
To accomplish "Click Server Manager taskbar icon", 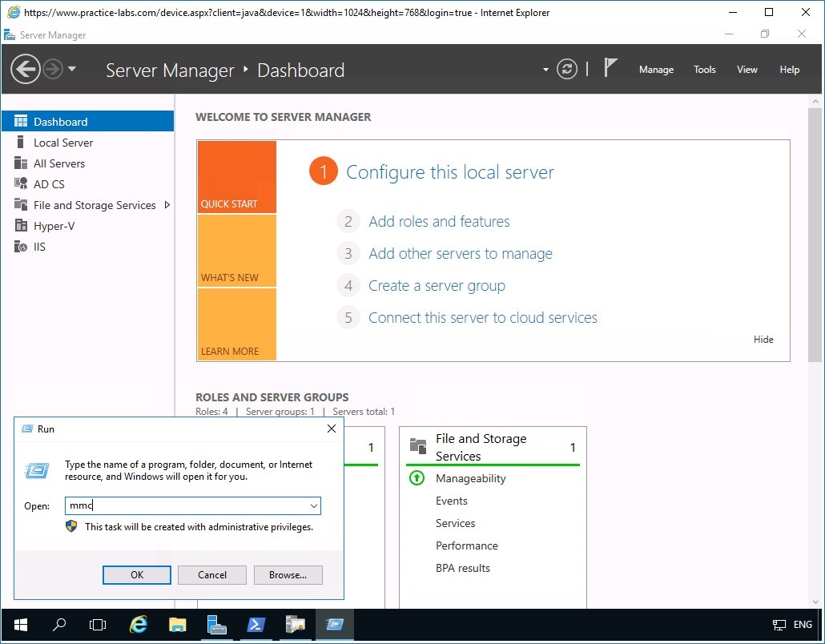I will pos(216,625).
